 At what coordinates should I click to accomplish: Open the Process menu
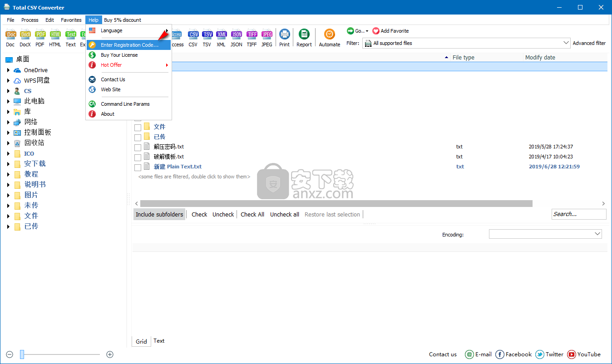coord(30,20)
